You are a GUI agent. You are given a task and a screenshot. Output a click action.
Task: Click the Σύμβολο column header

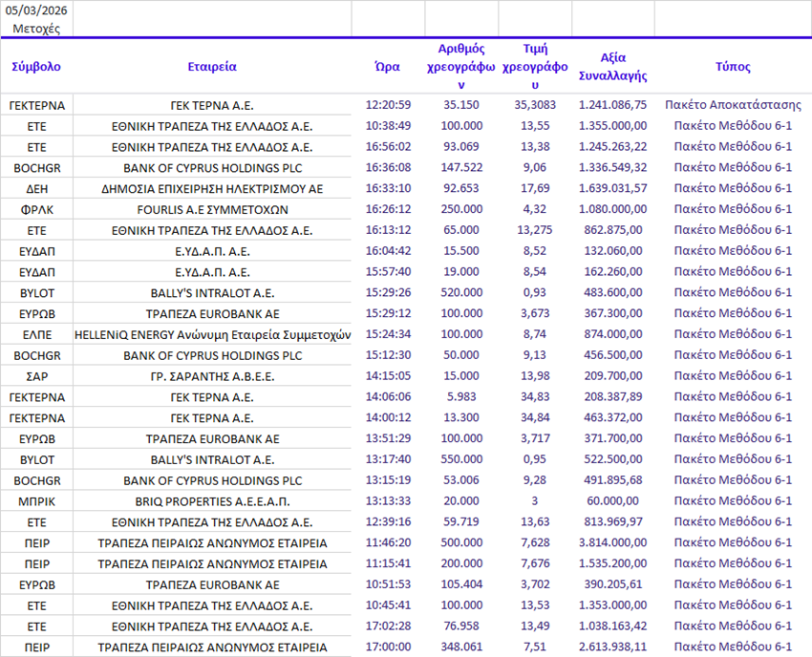[36, 67]
